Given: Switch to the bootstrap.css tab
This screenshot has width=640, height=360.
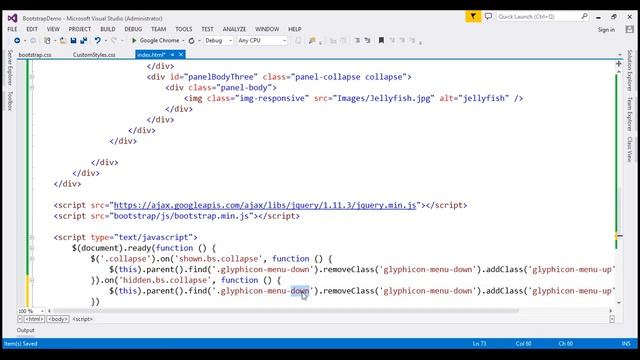Looking at the screenshot, I should coord(35,54).
